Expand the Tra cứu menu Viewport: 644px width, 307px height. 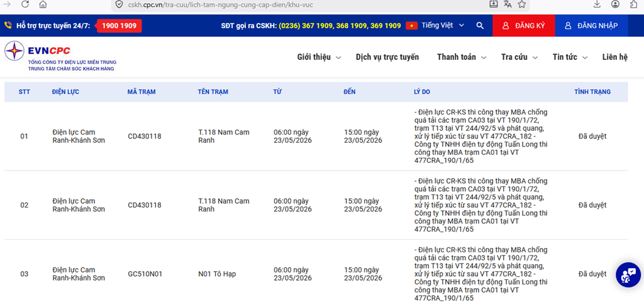click(x=519, y=57)
